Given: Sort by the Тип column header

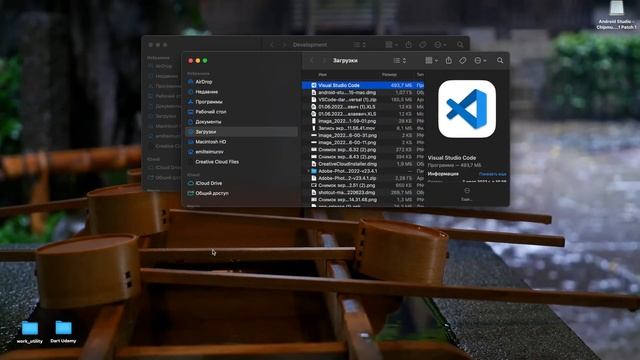Looking at the screenshot, I should tap(420, 75).
